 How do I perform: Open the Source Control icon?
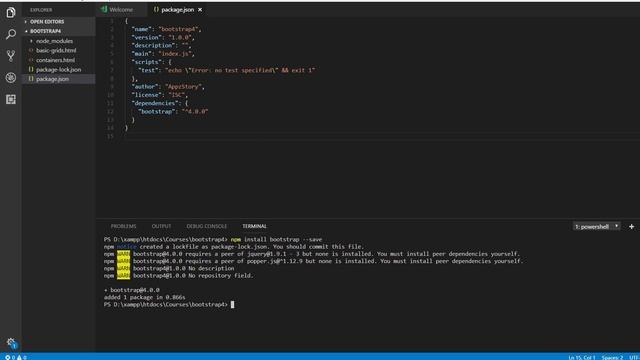point(11,56)
